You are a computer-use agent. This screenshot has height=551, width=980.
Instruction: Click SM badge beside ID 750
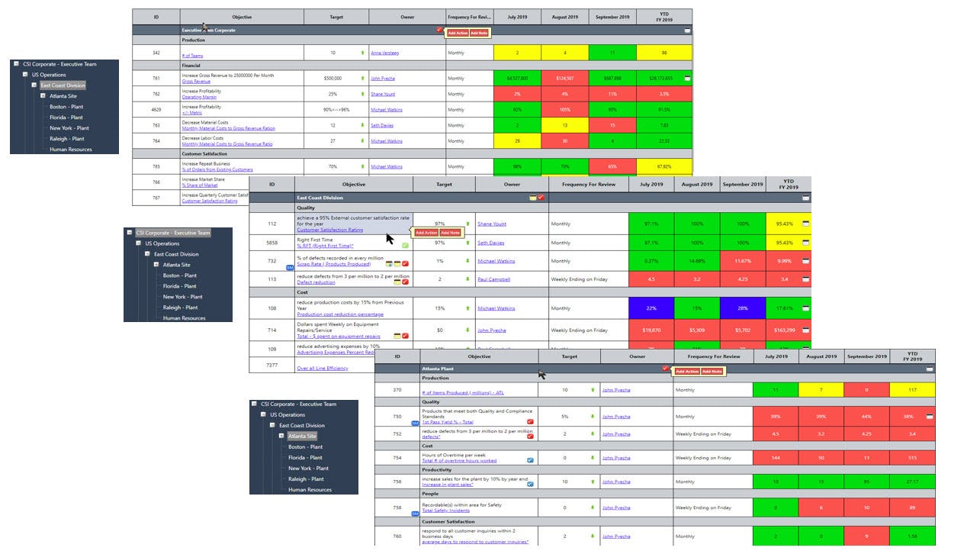[x=416, y=422]
